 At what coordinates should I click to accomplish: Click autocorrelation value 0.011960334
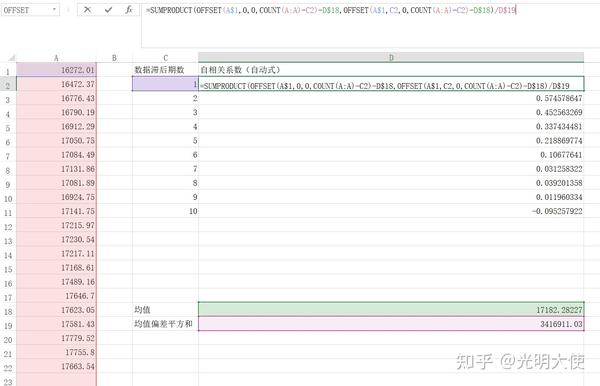tap(391, 197)
